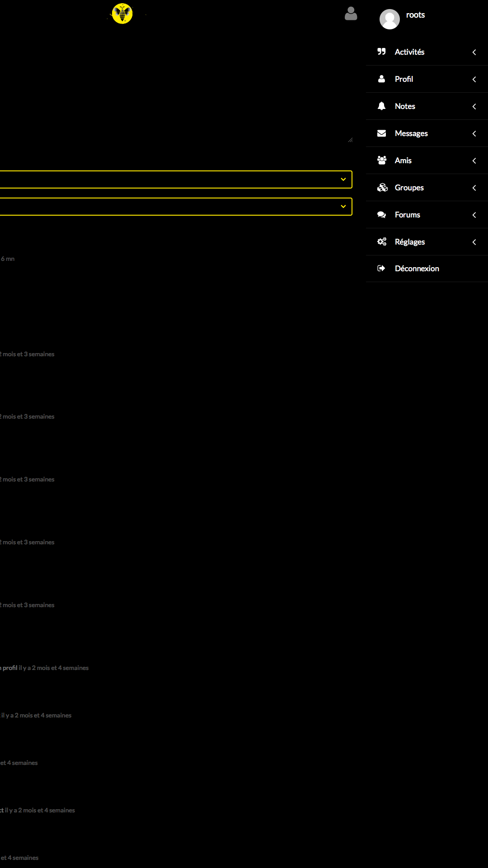The height and width of the screenshot is (868, 488).
Task: Log out via Déconnexion
Action: pyautogui.click(x=427, y=269)
